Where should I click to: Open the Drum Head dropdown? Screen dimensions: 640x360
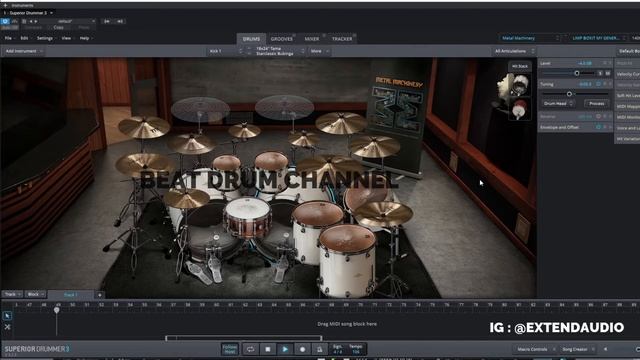558,104
